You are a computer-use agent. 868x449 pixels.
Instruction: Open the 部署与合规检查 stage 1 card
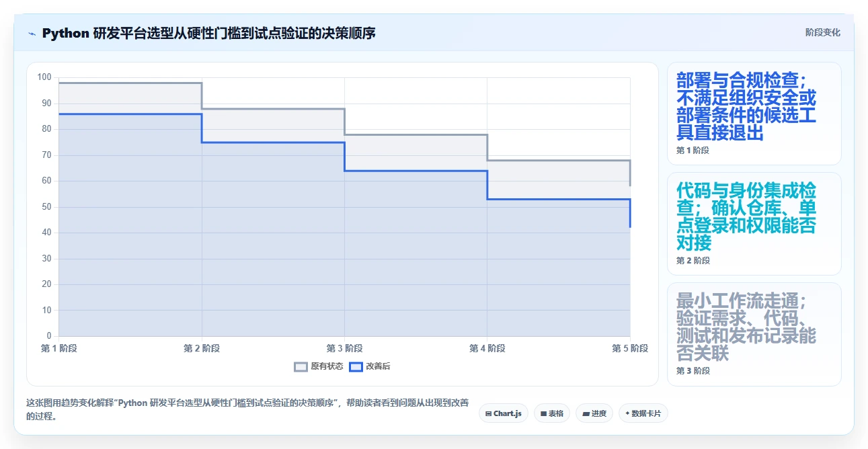754,114
